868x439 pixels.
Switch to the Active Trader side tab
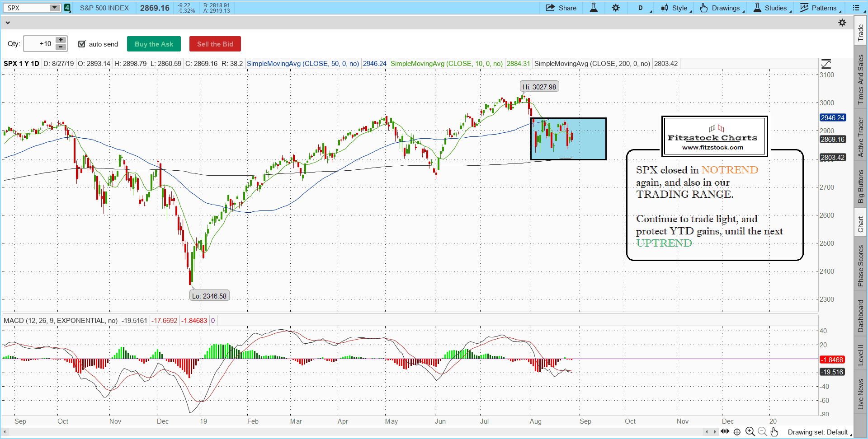[x=861, y=137]
